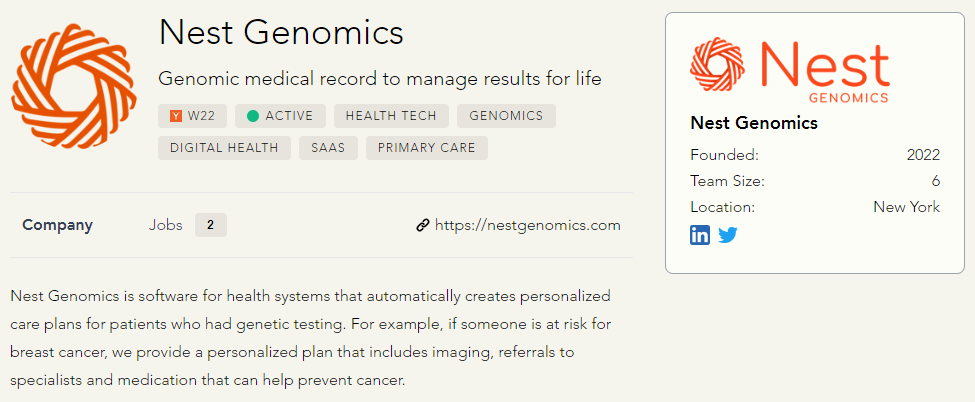Click the Nest Genomics name in sidebar card
The width and height of the screenshot is (975, 402).
click(x=754, y=123)
